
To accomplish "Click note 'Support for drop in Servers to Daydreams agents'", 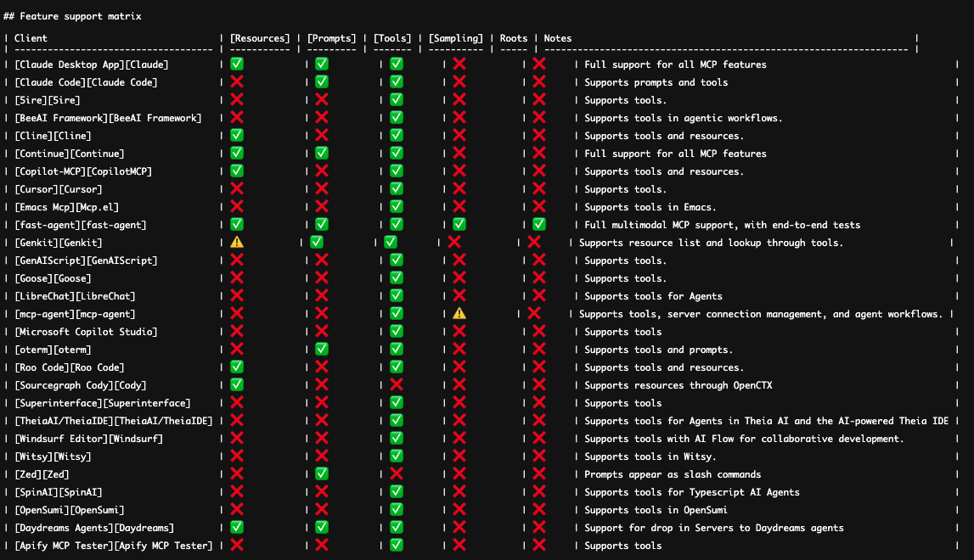I will coord(714,528).
